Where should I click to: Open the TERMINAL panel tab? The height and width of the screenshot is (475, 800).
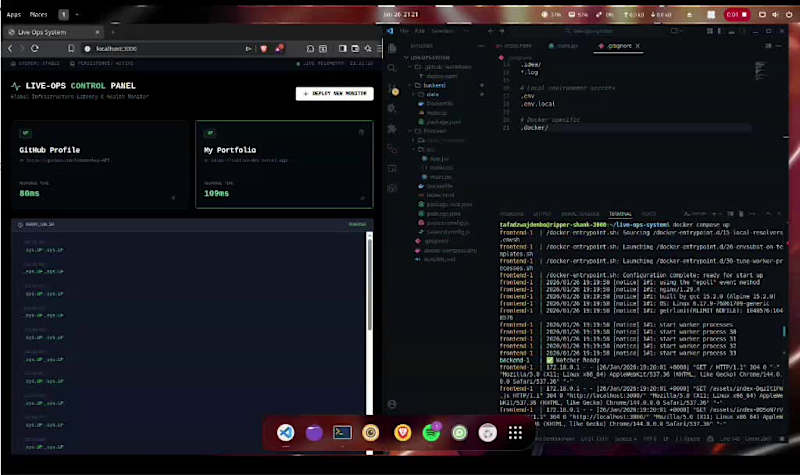(620, 214)
